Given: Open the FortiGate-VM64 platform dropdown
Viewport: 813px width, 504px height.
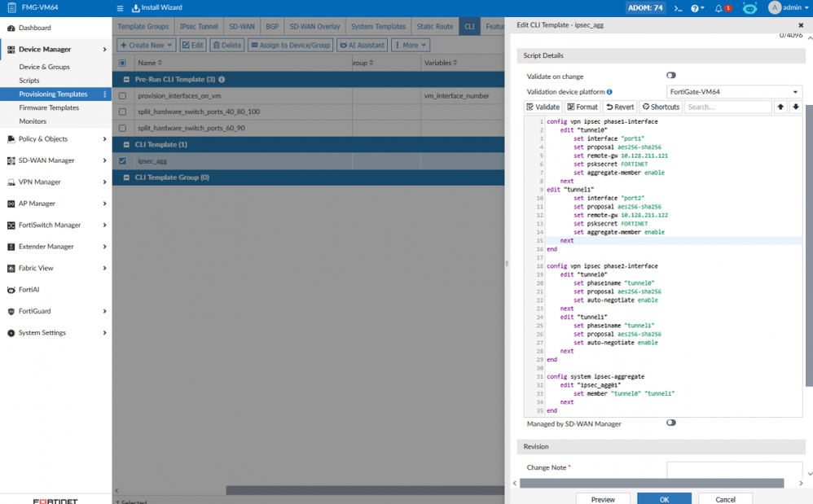Looking at the screenshot, I should click(734, 92).
